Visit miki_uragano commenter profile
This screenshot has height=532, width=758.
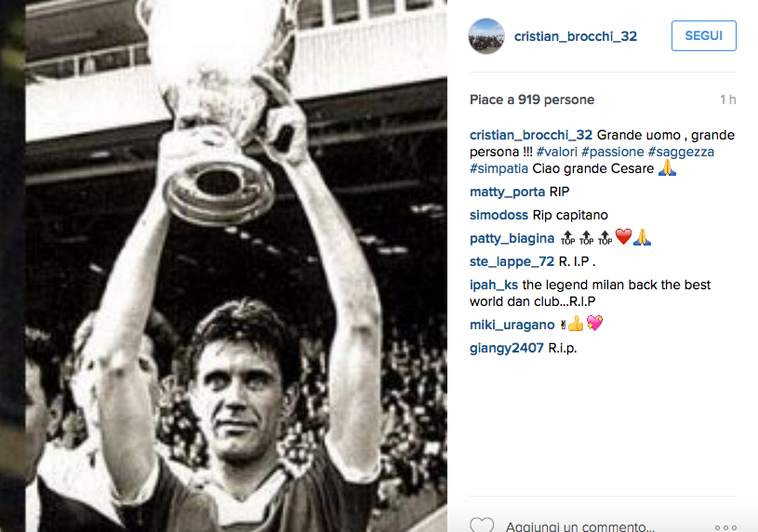click(512, 325)
